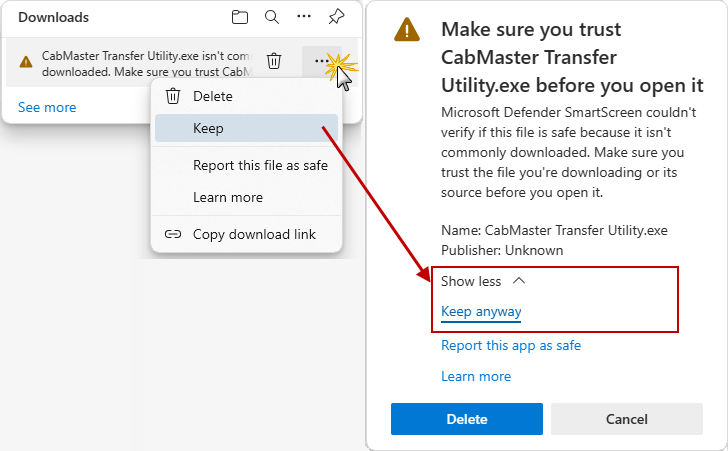Image resolution: width=728 pixels, height=451 pixels.
Task: Select Copy download link menu entry
Action: [254, 234]
